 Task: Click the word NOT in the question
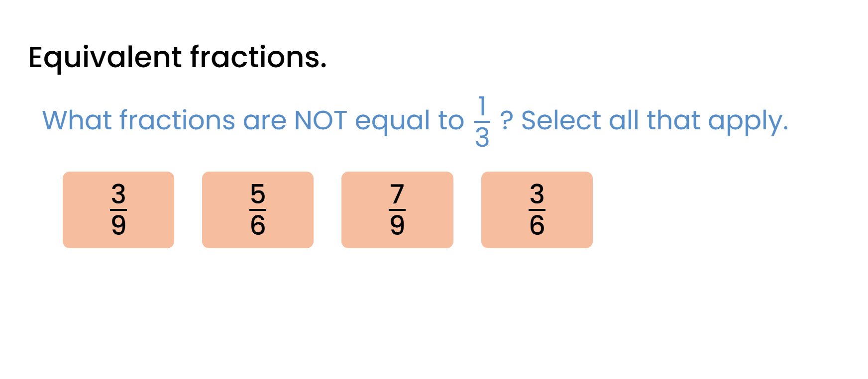pos(321,120)
